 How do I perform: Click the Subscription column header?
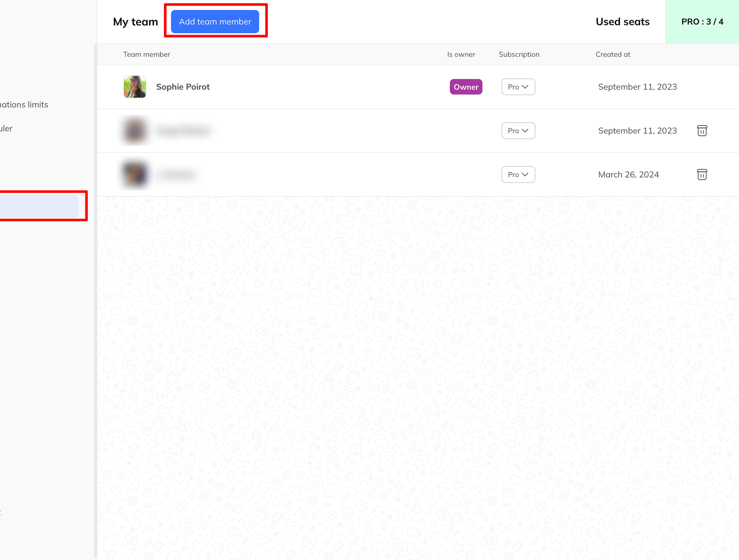click(519, 54)
